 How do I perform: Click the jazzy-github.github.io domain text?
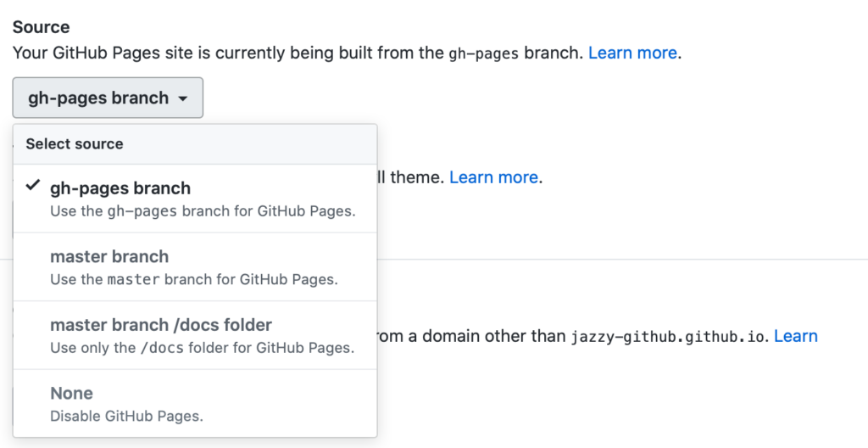(668, 337)
